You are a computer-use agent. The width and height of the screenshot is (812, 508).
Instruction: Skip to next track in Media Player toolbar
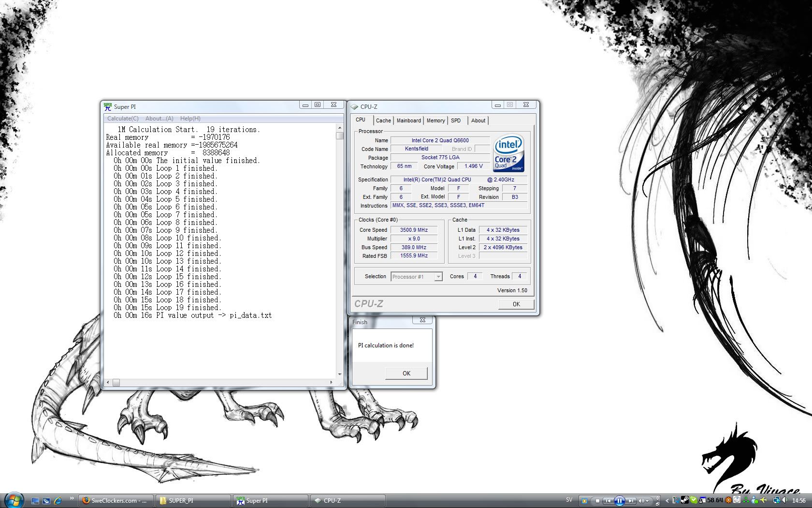pyautogui.click(x=631, y=501)
